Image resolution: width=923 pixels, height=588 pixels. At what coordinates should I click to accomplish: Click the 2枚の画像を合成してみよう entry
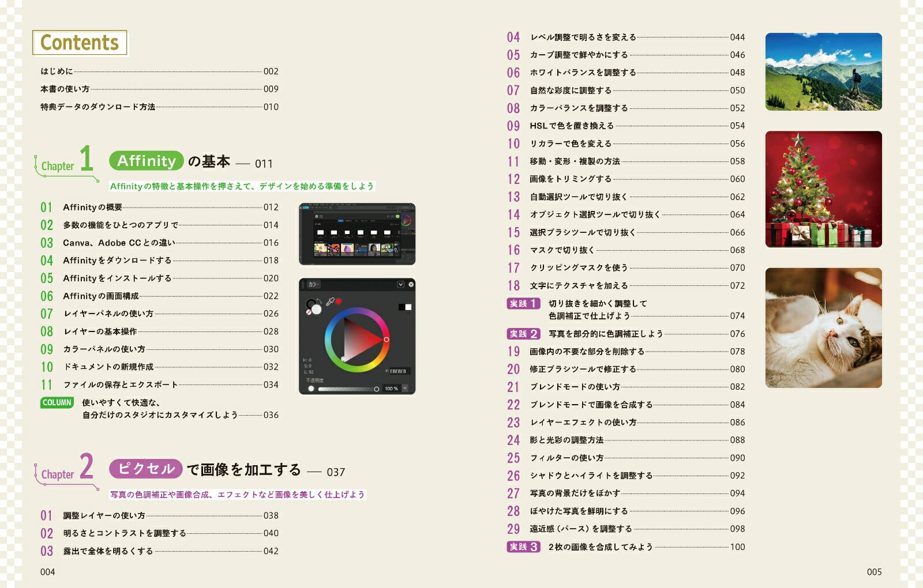[626, 547]
